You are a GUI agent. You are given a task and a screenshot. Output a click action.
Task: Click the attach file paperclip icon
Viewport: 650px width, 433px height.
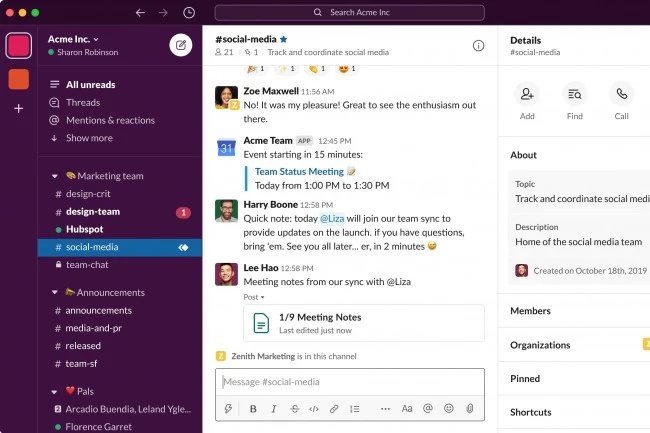click(x=470, y=409)
